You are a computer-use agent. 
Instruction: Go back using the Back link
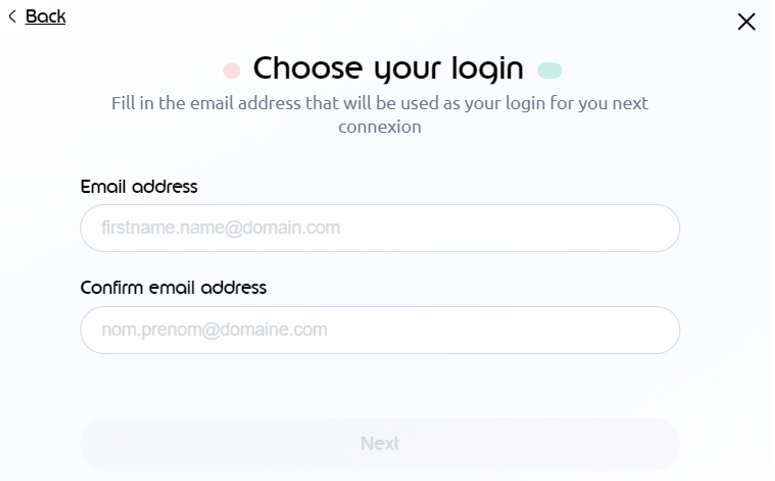tap(45, 16)
